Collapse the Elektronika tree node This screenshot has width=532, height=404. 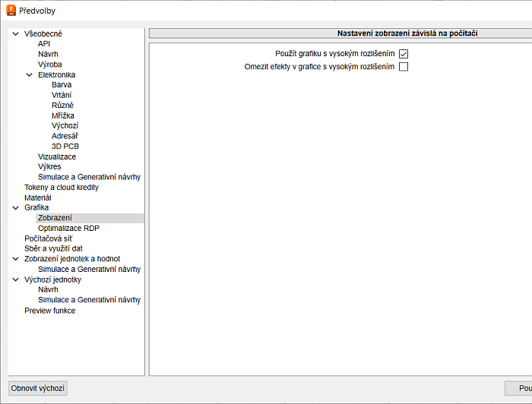point(30,75)
